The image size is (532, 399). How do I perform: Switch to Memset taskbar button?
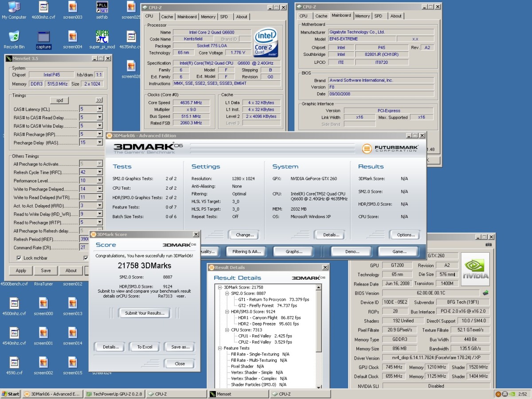239,394
